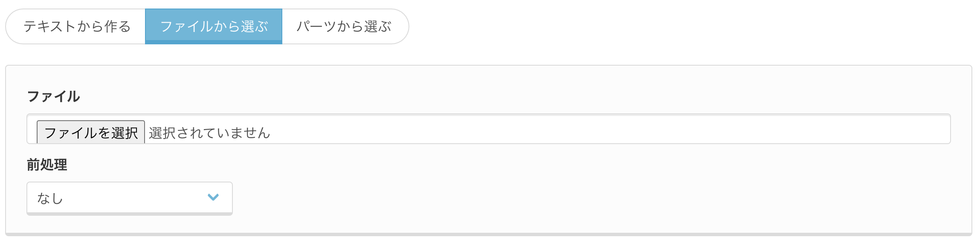The width and height of the screenshot is (980, 243).
Task: Choose a file to upload via ファイルを選択
Action: click(x=91, y=132)
